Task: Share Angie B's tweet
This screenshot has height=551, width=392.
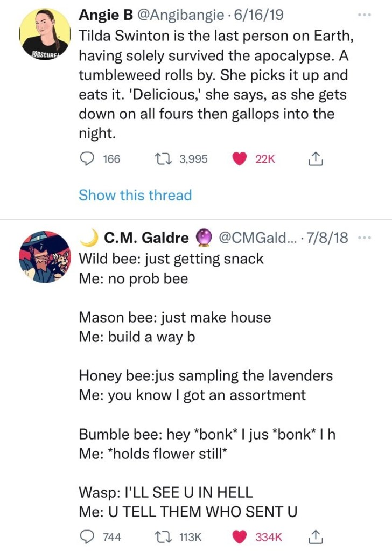Action: [316, 158]
